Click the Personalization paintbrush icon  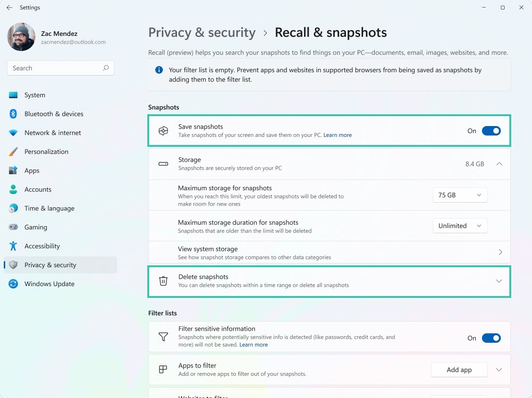pos(13,152)
